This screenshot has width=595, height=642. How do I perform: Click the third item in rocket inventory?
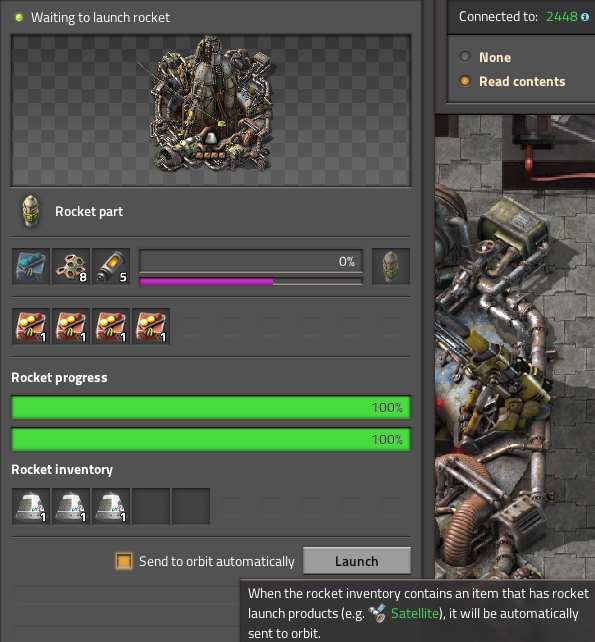(x=111, y=506)
